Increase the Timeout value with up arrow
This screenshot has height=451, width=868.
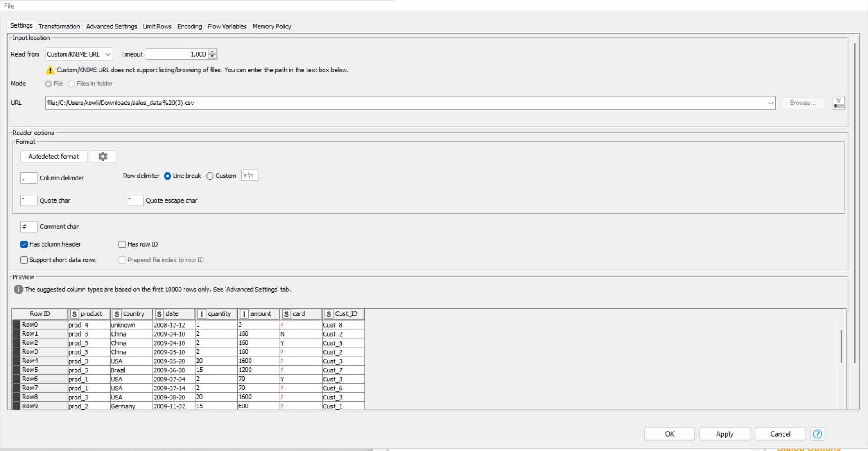point(212,52)
